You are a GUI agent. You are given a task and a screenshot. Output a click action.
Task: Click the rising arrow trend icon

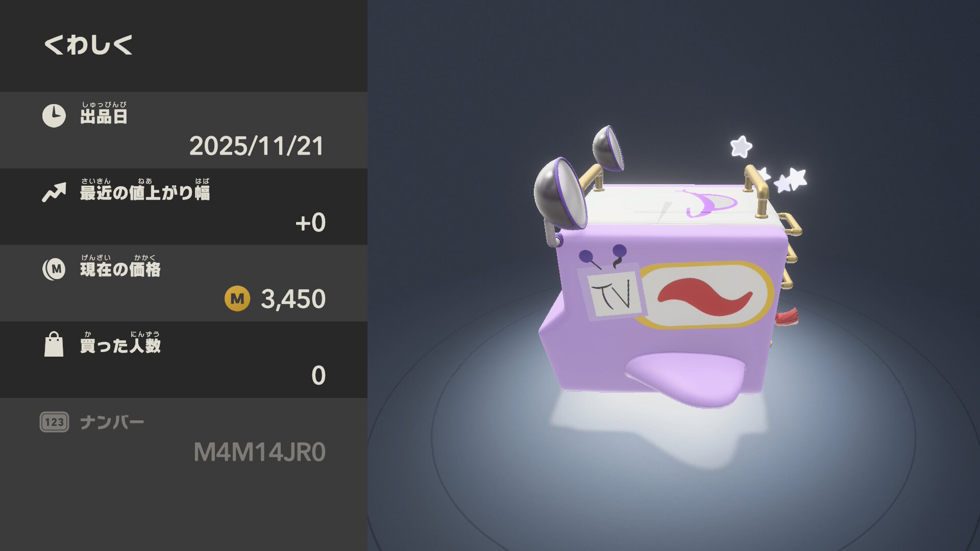tap(54, 192)
